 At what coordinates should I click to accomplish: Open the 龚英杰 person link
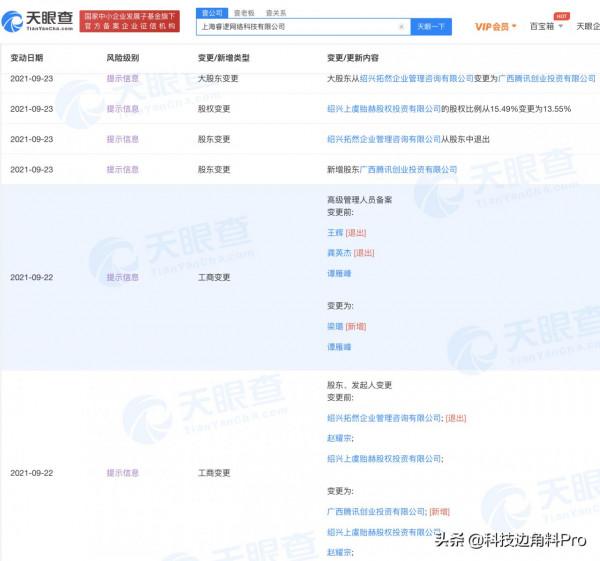pyautogui.click(x=339, y=253)
